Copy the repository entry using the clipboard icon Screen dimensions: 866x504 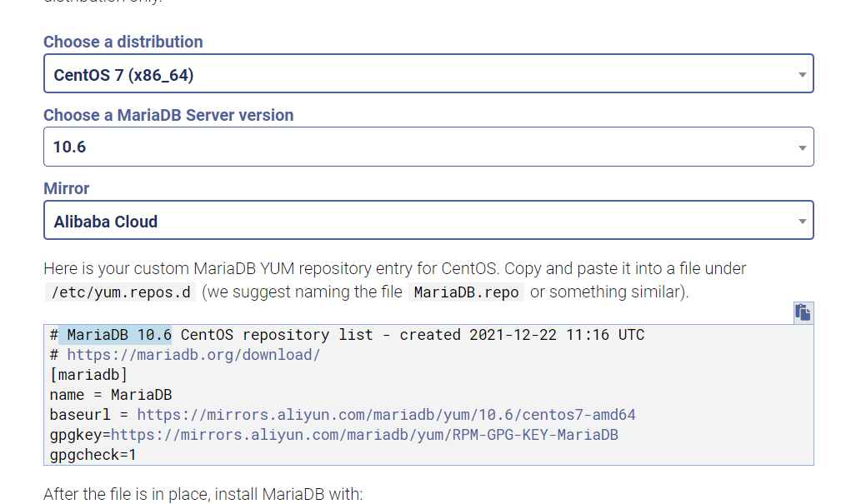[x=803, y=312]
